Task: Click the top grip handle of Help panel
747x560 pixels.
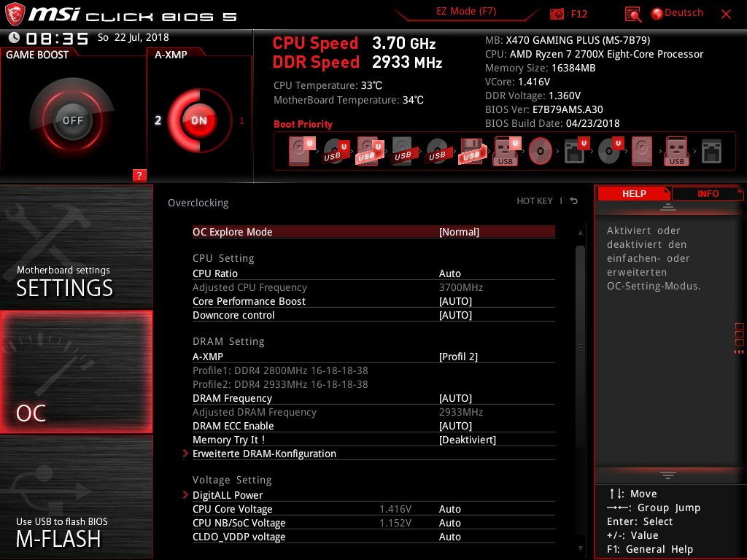Action: (x=668, y=206)
